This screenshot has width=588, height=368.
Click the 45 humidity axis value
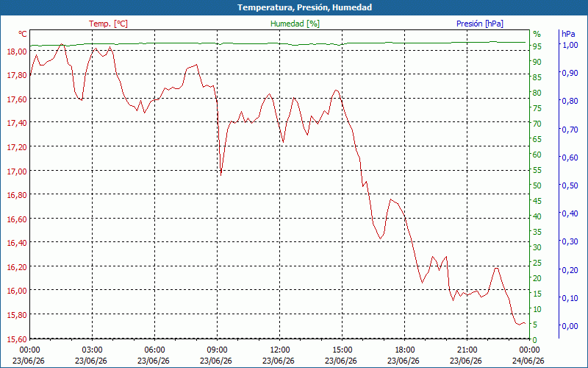[x=537, y=201]
